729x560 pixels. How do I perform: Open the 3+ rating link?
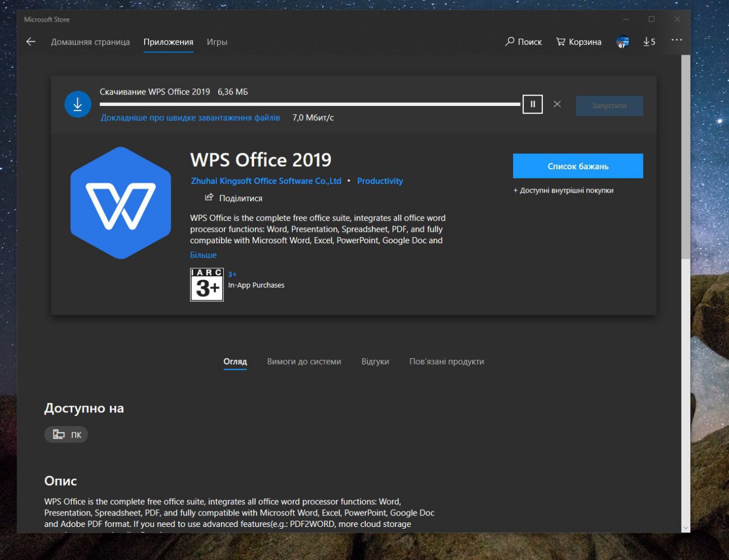pyautogui.click(x=232, y=274)
